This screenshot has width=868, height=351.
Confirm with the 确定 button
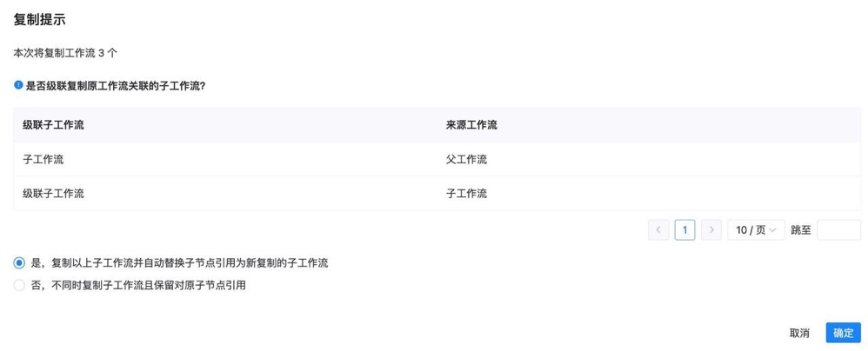(x=843, y=333)
